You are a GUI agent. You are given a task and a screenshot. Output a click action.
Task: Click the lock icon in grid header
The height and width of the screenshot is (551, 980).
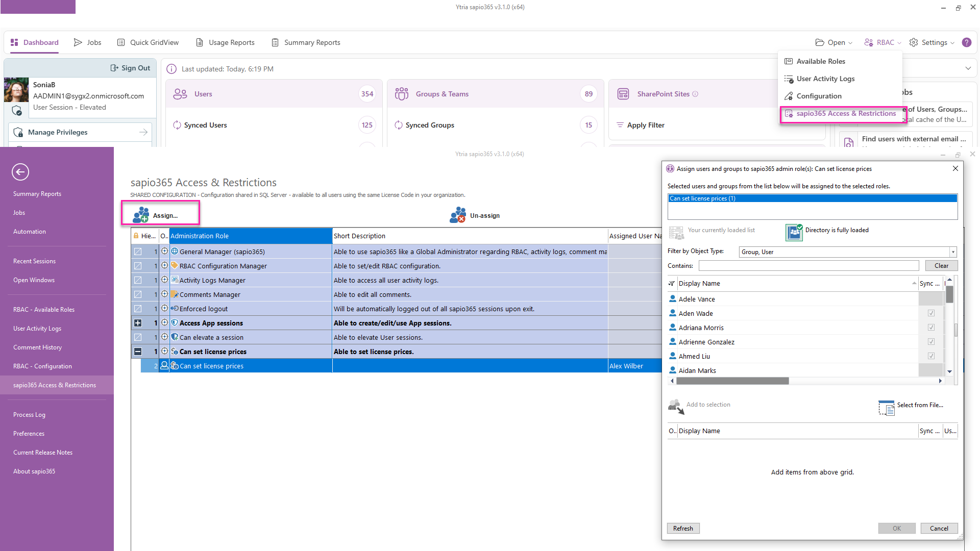pos(136,236)
